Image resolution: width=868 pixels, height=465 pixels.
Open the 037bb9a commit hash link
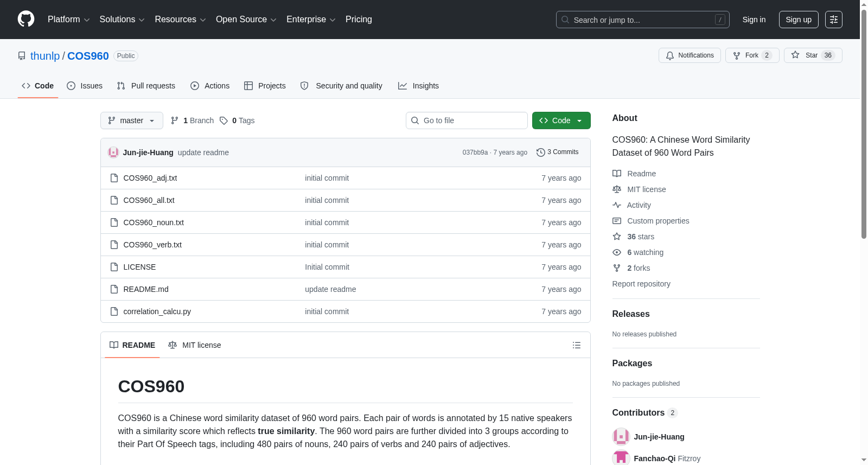tap(475, 152)
